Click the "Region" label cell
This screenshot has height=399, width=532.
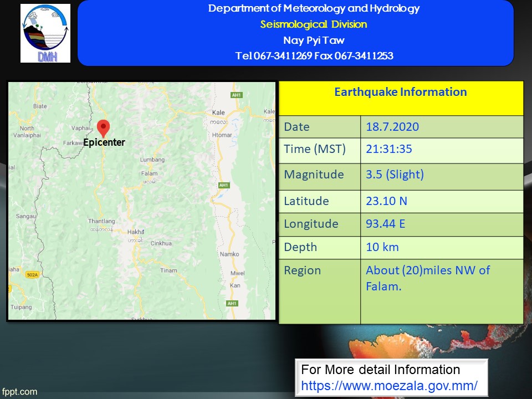320,291
